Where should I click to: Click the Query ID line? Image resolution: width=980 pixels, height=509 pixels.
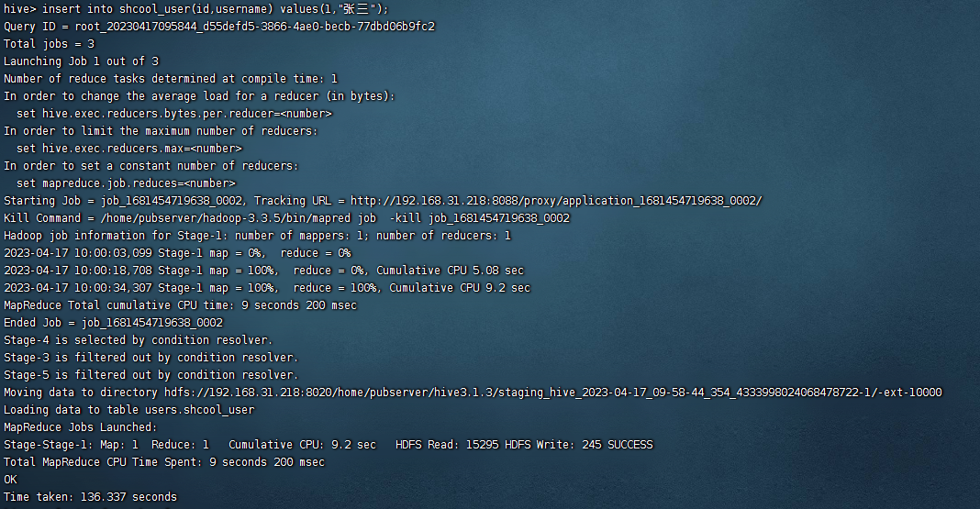[x=219, y=27]
